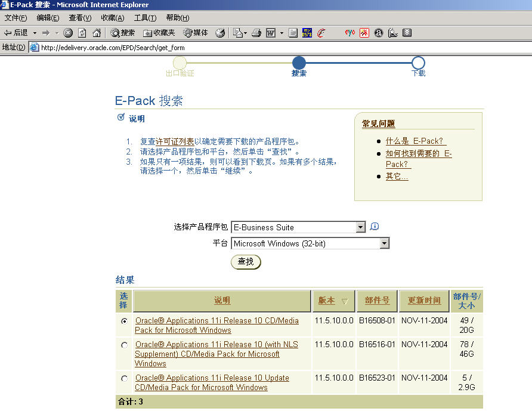Open the 许可证列表 license list link
532x411 pixels.
174,141
